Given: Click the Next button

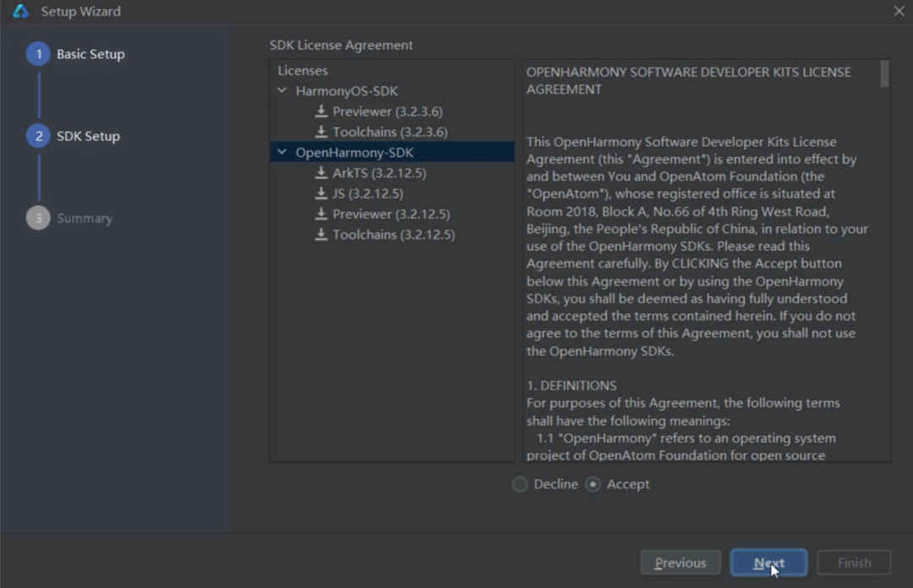Looking at the screenshot, I should tap(768, 563).
